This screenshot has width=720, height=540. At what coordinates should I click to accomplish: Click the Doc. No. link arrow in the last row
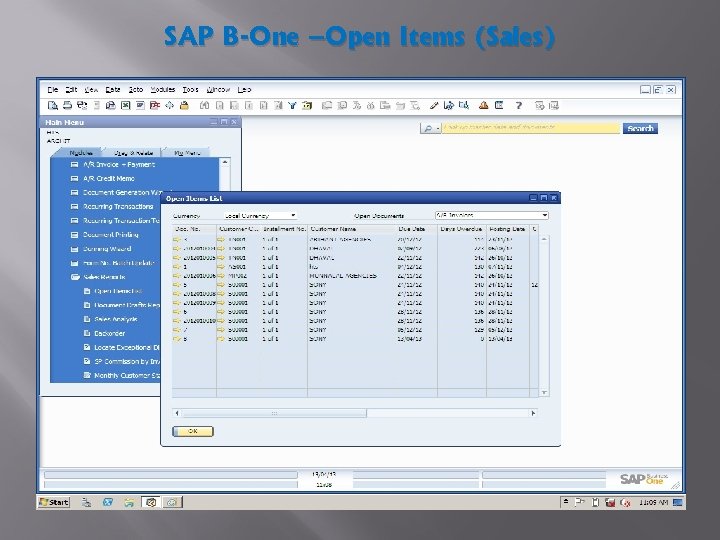click(177, 339)
